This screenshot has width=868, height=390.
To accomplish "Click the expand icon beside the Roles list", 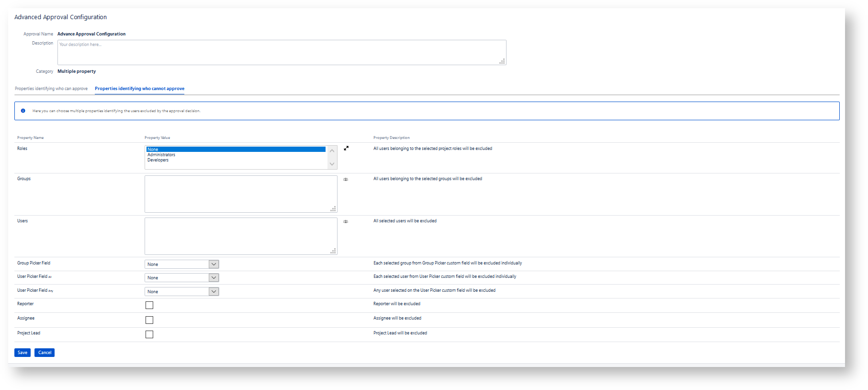I will pos(346,149).
